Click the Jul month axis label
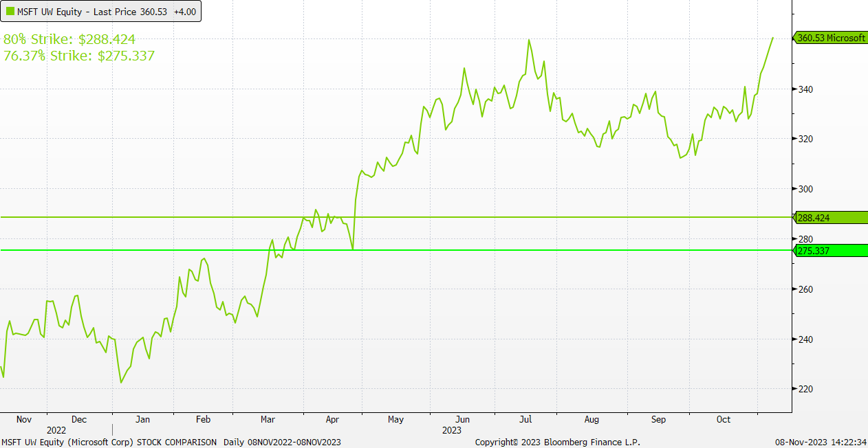868x448 pixels. [x=525, y=419]
